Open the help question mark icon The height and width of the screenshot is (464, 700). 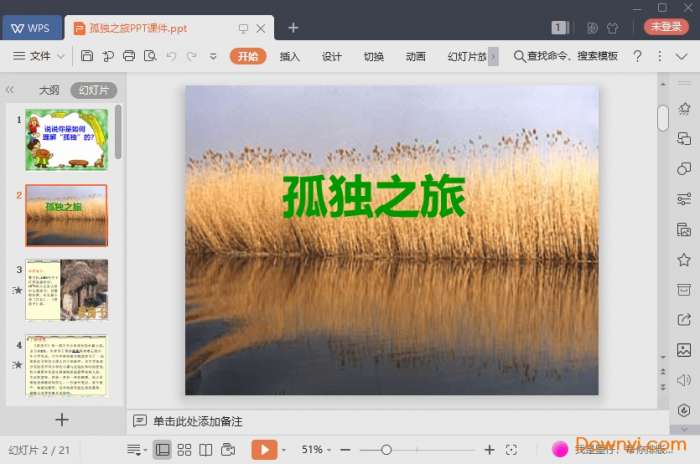click(638, 56)
